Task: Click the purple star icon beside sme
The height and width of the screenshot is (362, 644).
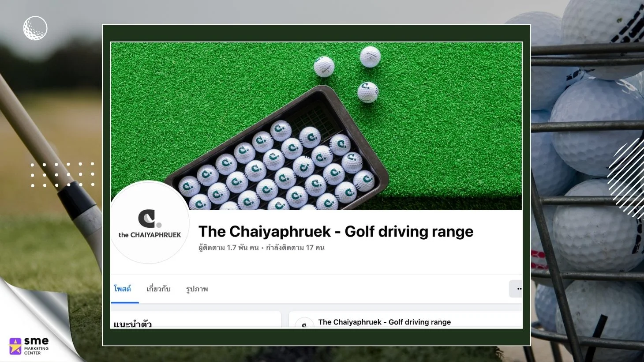Action: point(15,346)
